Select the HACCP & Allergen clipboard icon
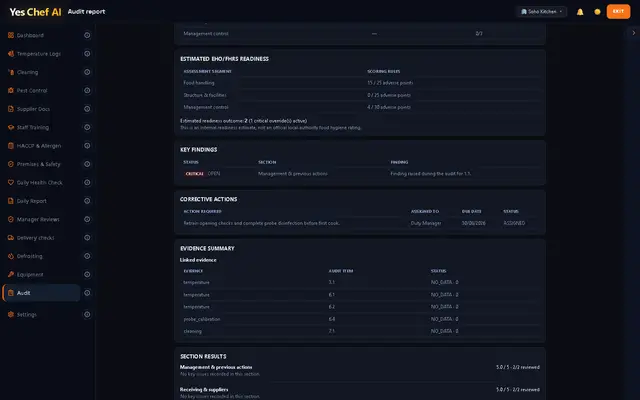This screenshot has width=640, height=400. [x=11, y=145]
